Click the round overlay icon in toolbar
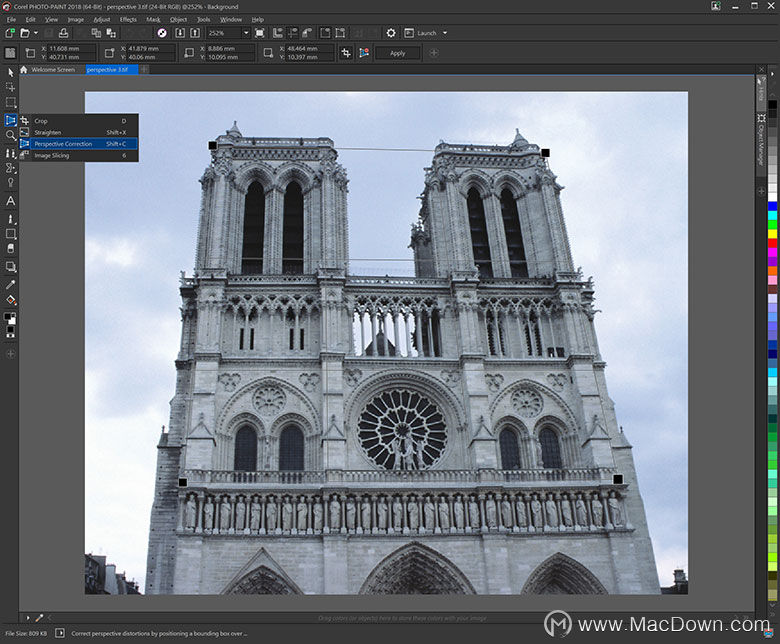The image size is (780, 644). (162, 33)
